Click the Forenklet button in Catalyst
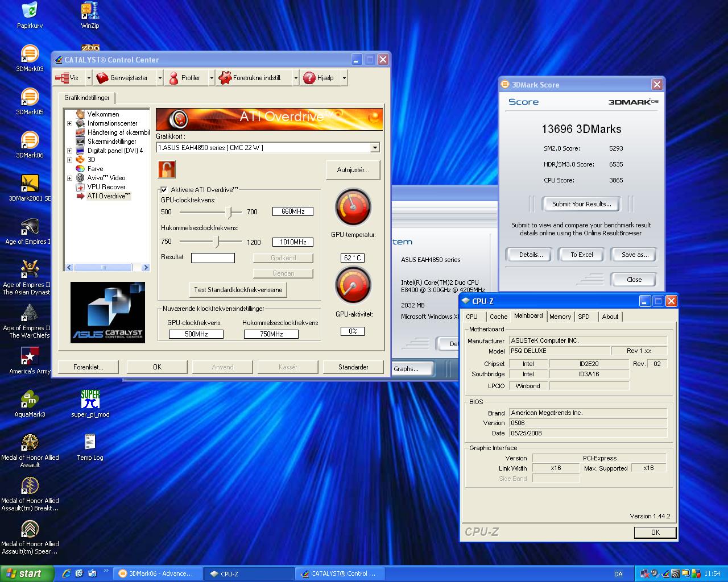Viewport: 728px width, 582px height. [x=88, y=367]
